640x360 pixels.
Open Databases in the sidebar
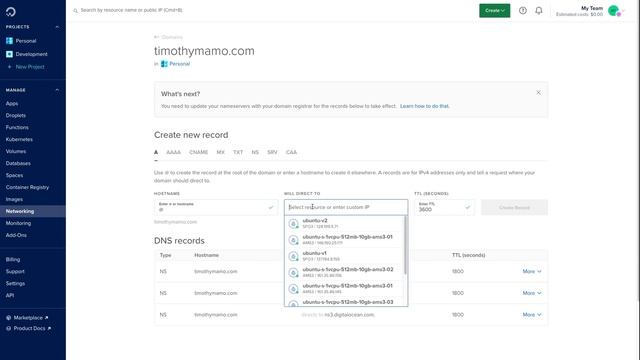click(18, 163)
